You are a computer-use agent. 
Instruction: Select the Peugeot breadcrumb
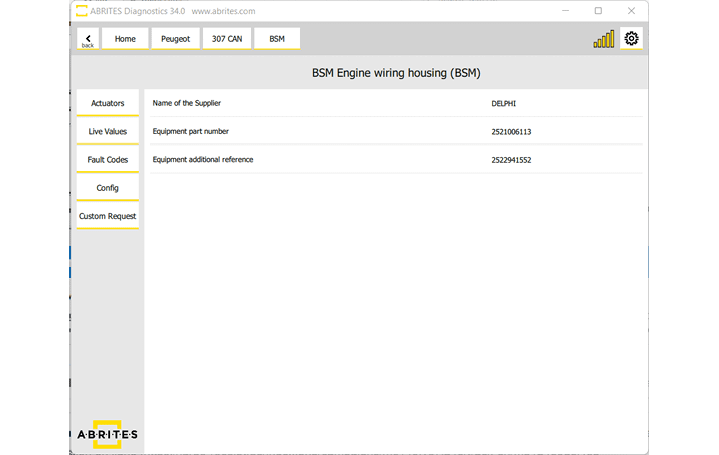(175, 39)
